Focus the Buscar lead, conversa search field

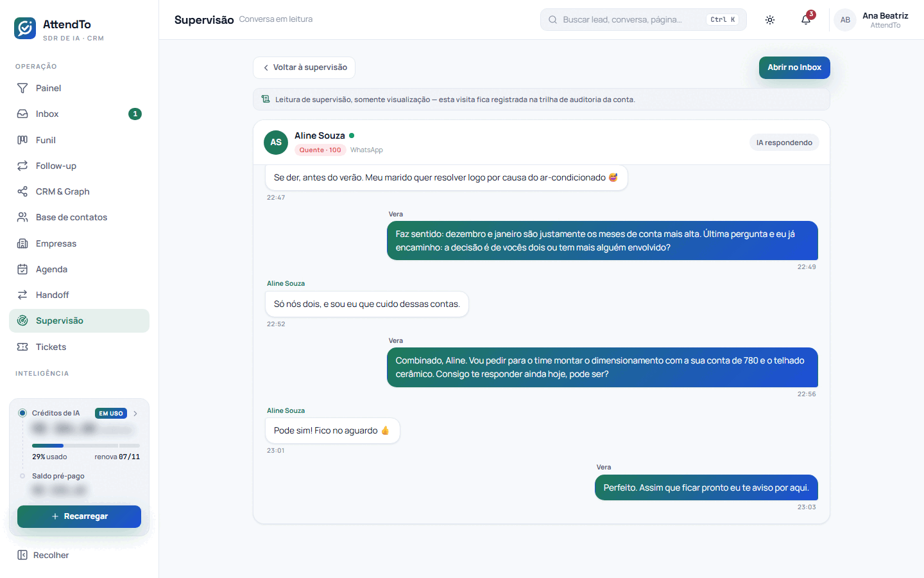click(x=644, y=20)
